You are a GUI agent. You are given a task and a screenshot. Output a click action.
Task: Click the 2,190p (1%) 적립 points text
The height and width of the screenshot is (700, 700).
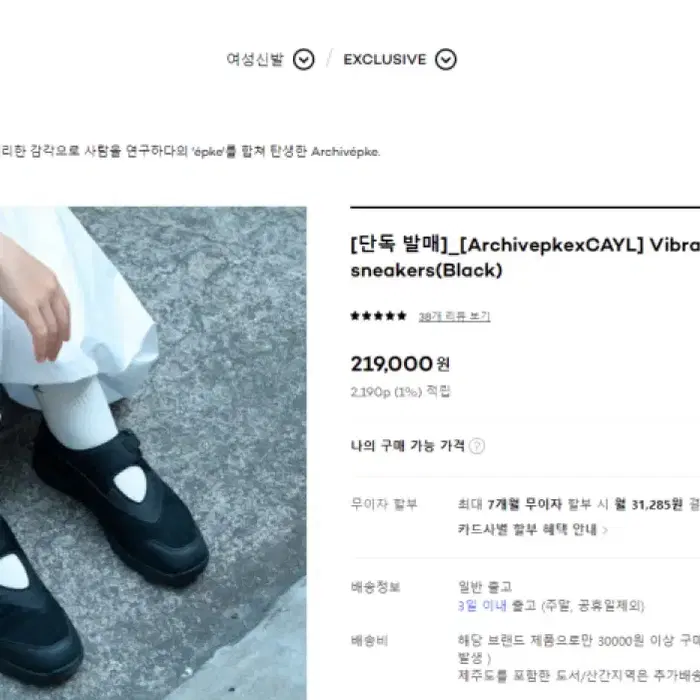(400, 392)
